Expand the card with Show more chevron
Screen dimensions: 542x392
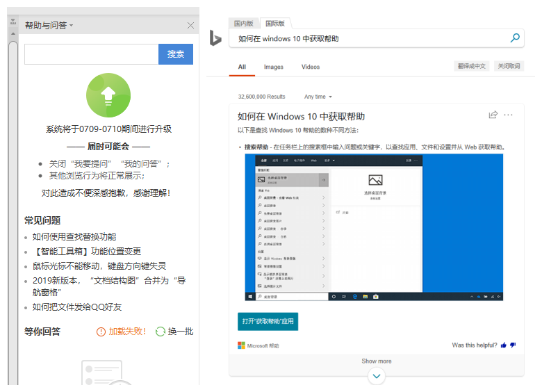click(377, 376)
